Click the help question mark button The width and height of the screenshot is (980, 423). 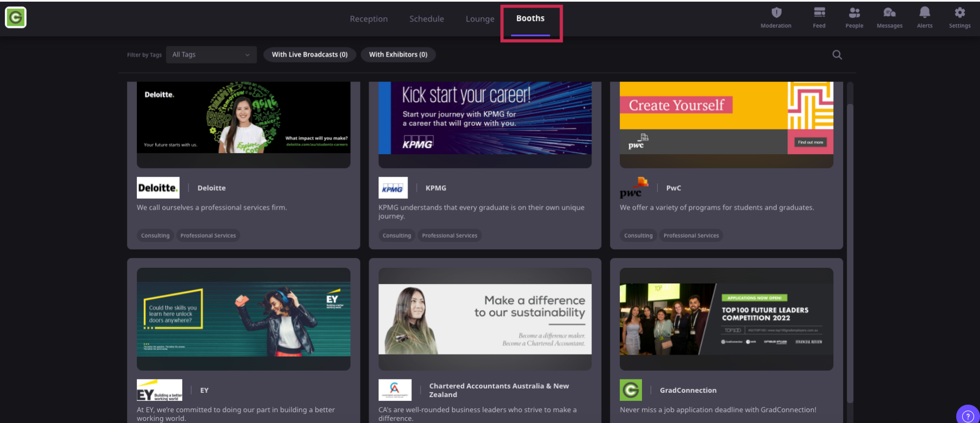968,415
